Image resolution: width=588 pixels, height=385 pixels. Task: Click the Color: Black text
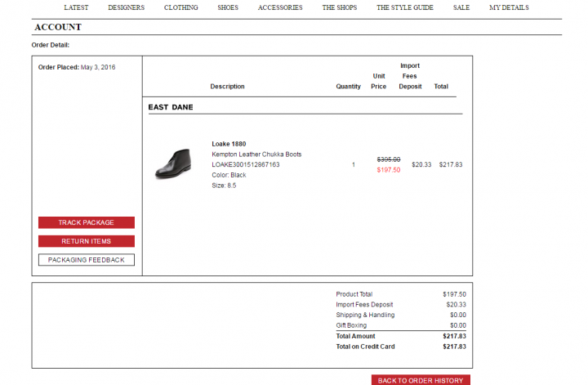[229, 175]
